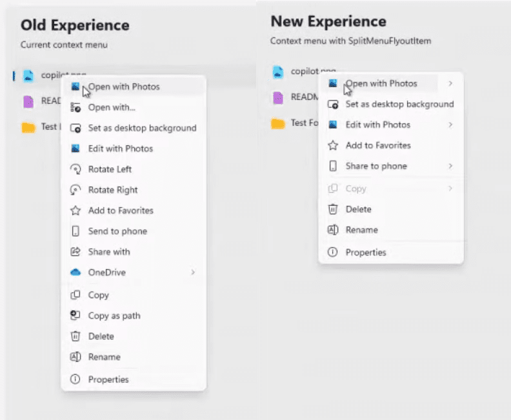The height and width of the screenshot is (420, 511).
Task: Click desktop background icon in new context menu
Action: [333, 105]
